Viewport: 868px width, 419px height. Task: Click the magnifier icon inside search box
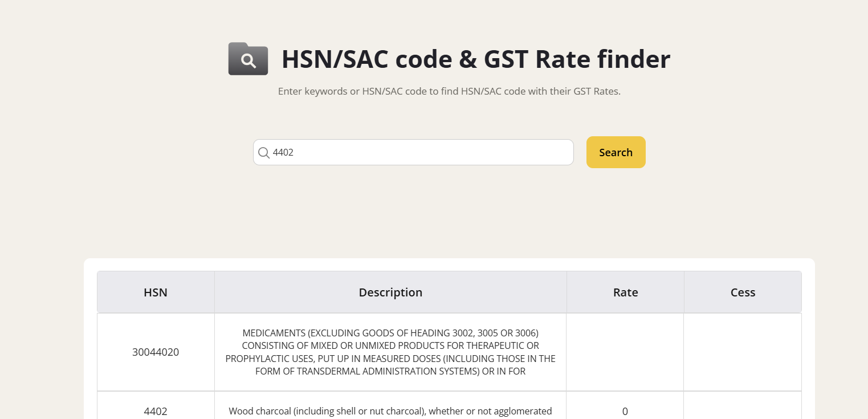[x=264, y=153]
